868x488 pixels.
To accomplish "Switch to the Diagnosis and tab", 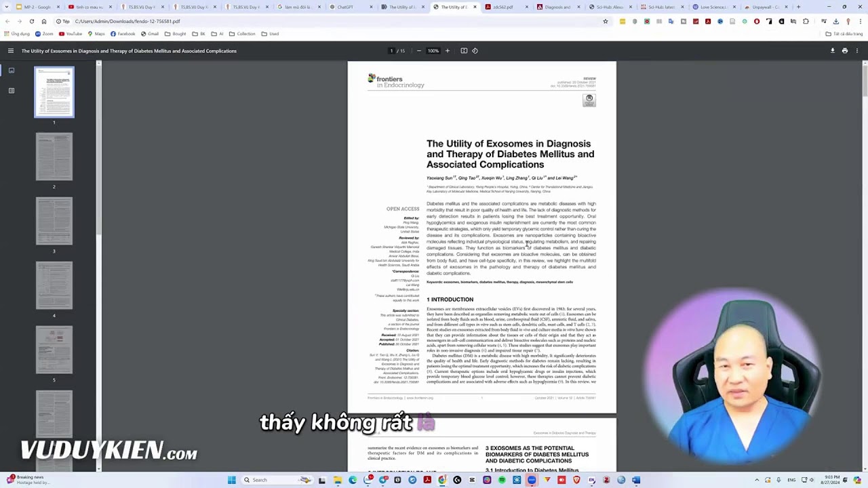I will (559, 7).
